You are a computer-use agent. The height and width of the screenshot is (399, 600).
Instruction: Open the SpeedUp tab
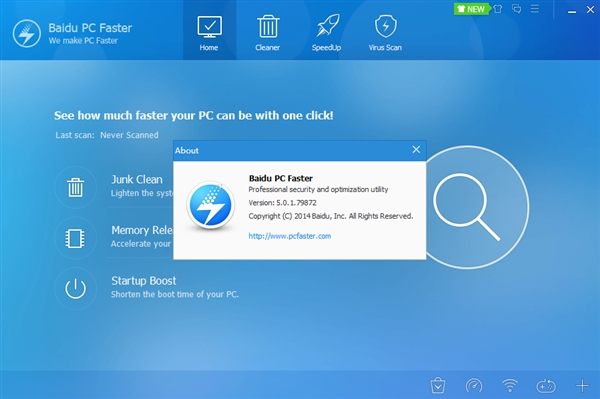(x=326, y=33)
